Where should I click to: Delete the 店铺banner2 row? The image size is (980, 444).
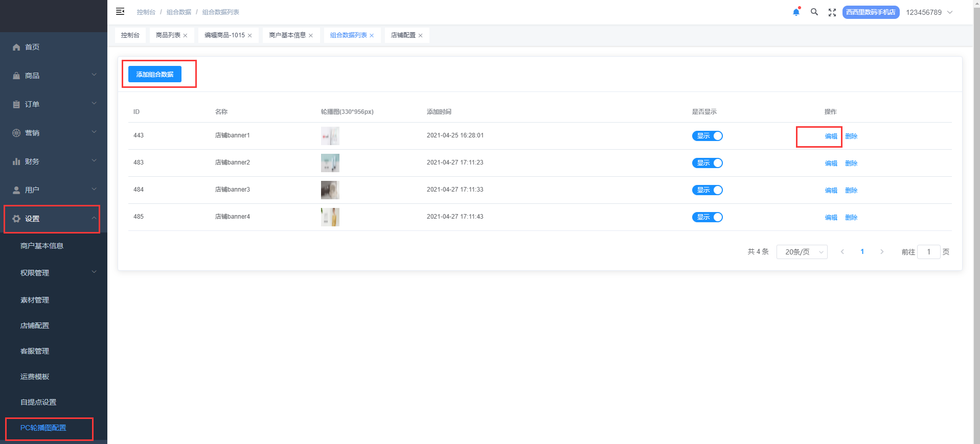pos(851,163)
